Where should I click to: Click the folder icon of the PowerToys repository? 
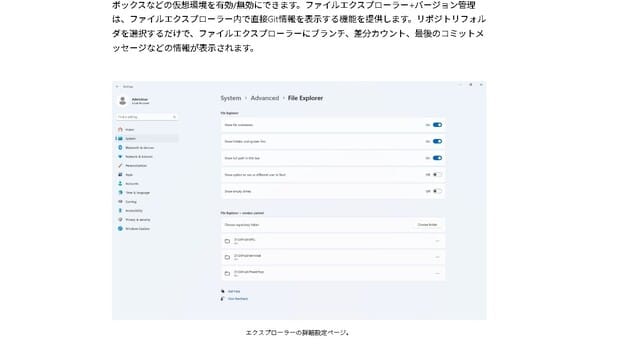coord(227,273)
